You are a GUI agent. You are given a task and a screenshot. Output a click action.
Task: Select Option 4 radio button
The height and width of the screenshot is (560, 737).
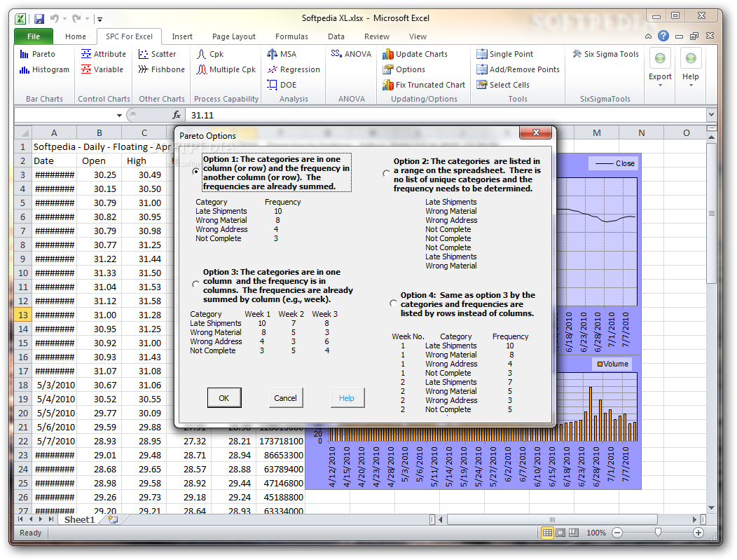coord(394,303)
